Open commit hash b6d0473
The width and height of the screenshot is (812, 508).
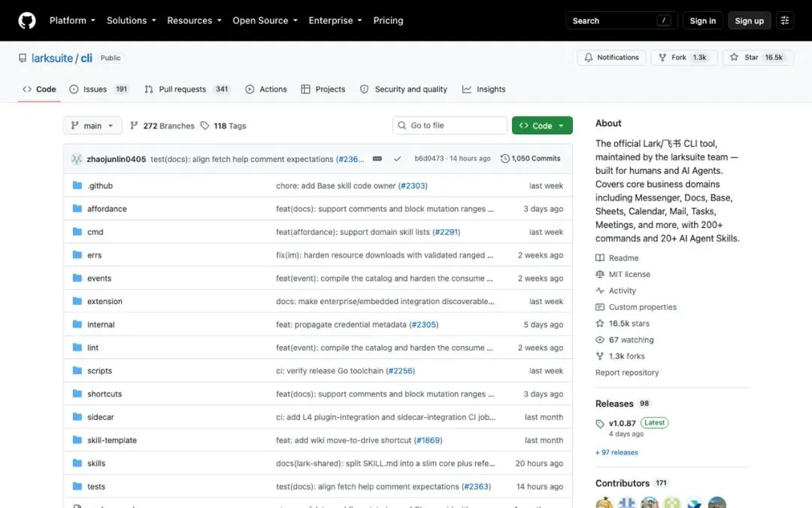click(x=429, y=159)
